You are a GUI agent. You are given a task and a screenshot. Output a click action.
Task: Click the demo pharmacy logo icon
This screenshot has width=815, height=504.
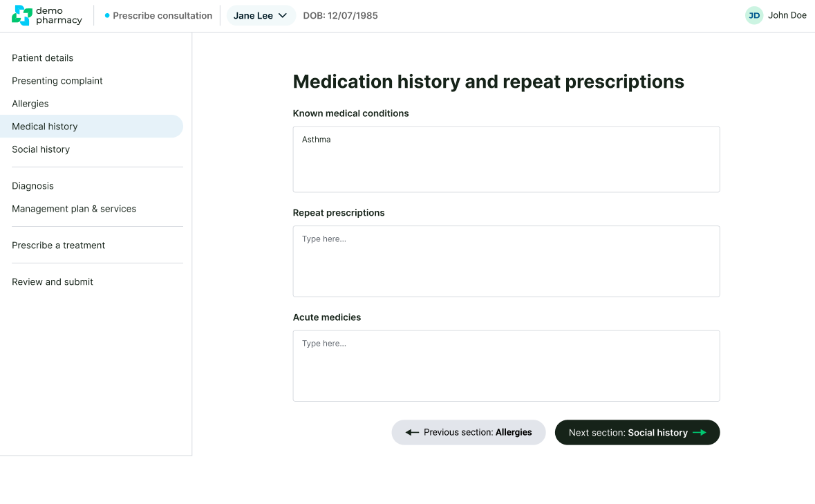(x=22, y=15)
